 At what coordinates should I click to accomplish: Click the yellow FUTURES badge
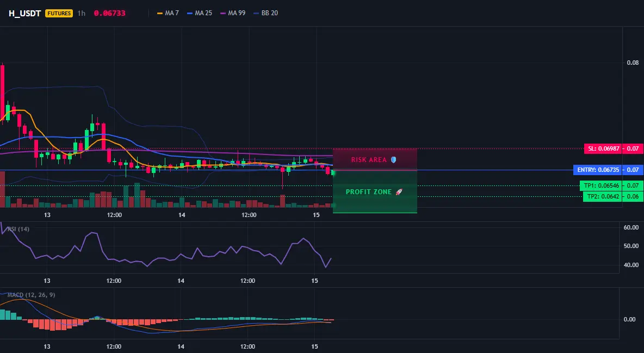pyautogui.click(x=59, y=13)
